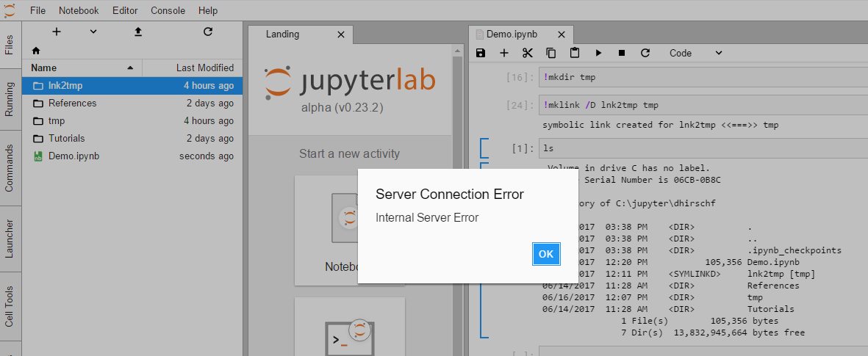Image resolution: width=868 pixels, height=356 pixels.
Task: Select the tmp folder in the file list
Action: pyautogui.click(x=132, y=120)
